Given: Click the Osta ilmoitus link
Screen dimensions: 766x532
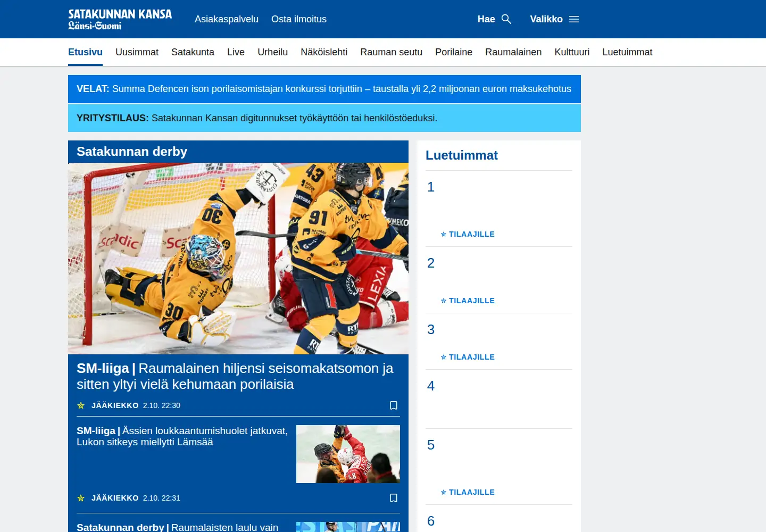Looking at the screenshot, I should (x=299, y=19).
